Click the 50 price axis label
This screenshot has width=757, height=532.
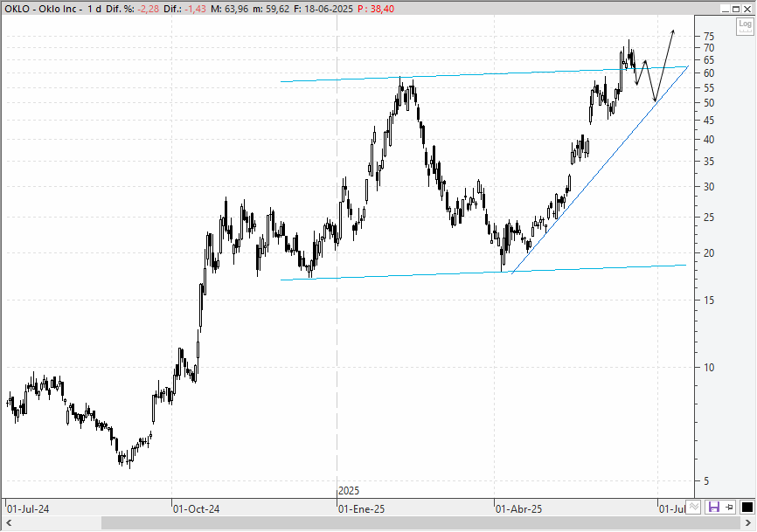pos(709,103)
